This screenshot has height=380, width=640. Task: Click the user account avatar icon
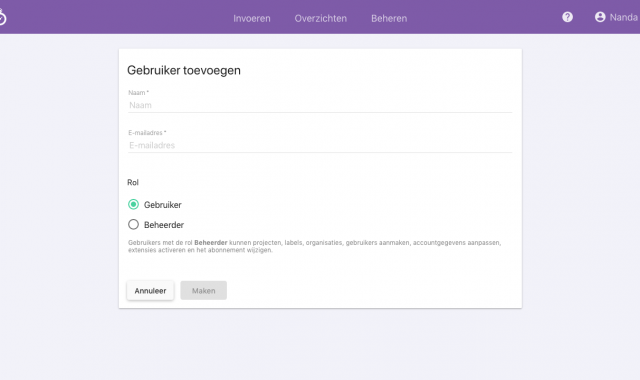coord(600,17)
